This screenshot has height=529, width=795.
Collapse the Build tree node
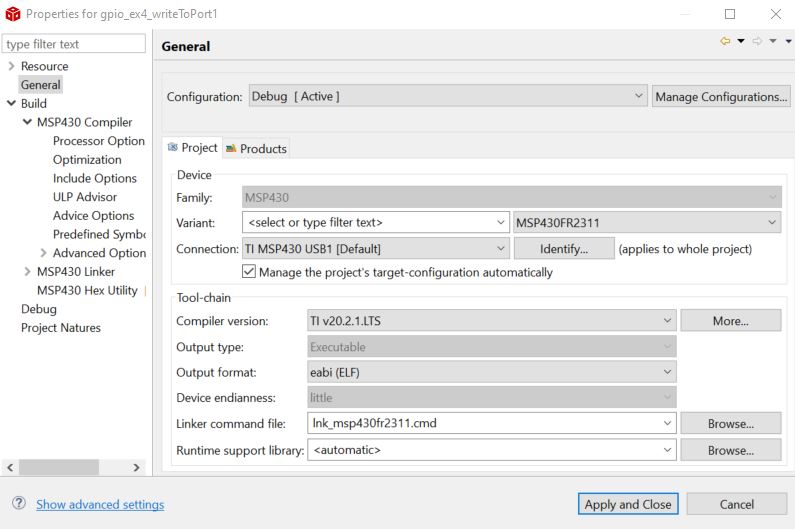[11, 103]
